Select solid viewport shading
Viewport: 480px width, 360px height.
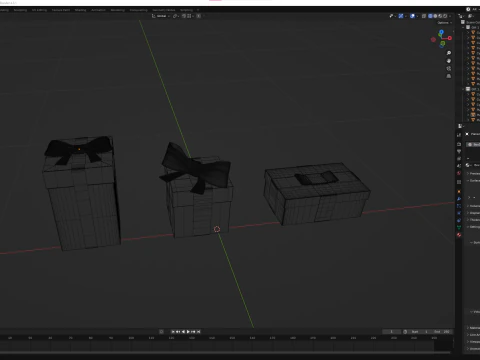(x=435, y=16)
